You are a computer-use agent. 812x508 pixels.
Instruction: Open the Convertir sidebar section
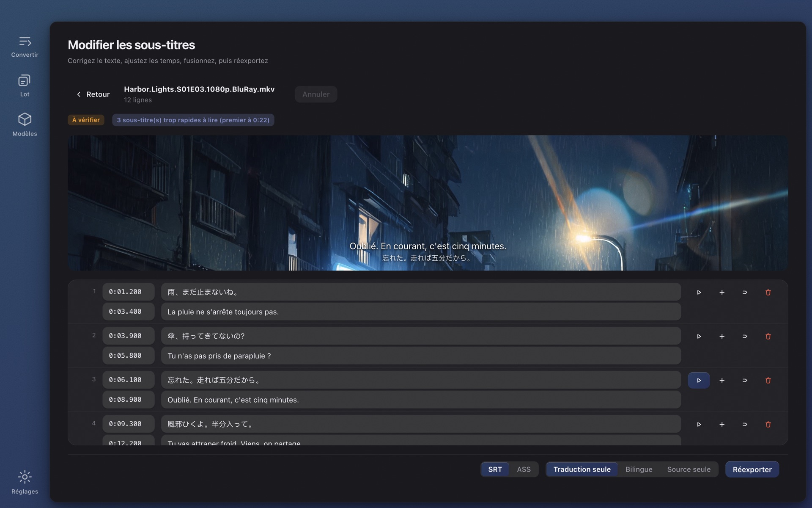tap(25, 47)
